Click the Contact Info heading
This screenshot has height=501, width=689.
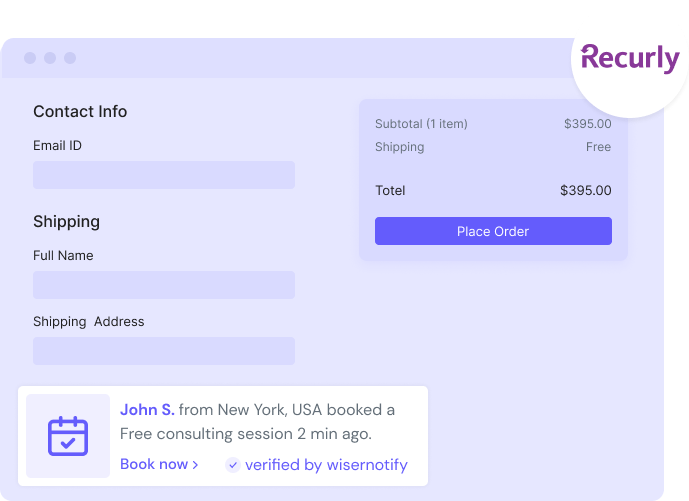coord(80,112)
